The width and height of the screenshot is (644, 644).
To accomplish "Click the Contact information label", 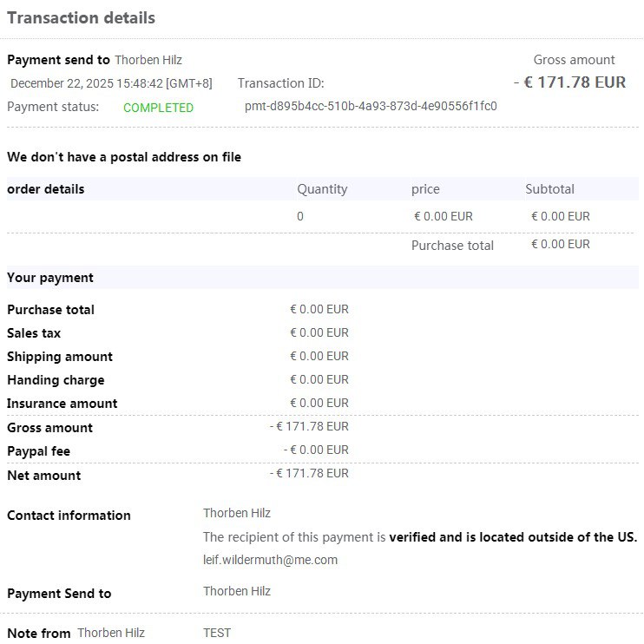I will coord(69,516).
